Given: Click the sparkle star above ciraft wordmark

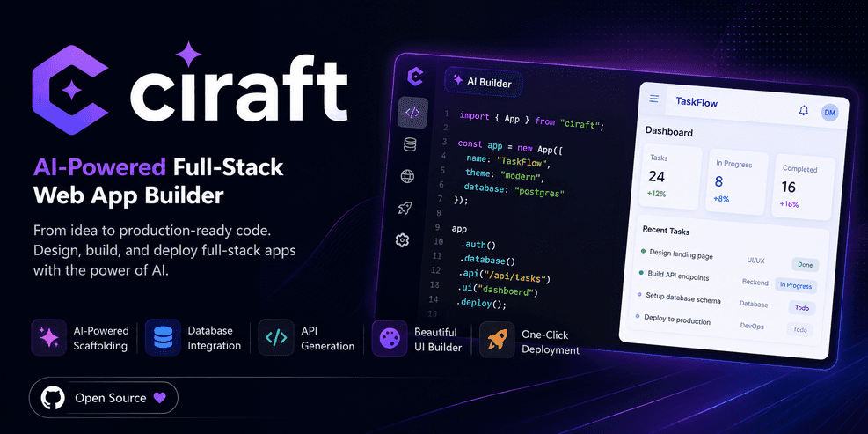Looking at the screenshot, I should coord(189,55).
